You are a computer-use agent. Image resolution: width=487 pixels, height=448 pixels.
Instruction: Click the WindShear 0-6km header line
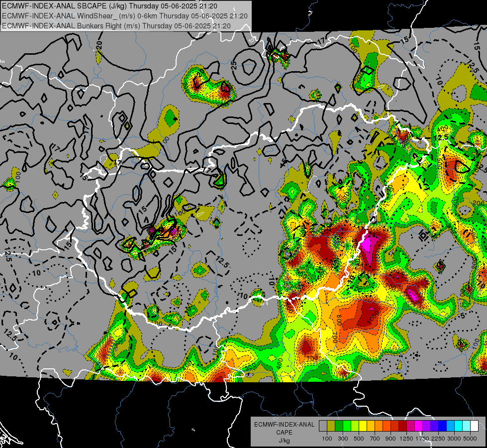124,16
